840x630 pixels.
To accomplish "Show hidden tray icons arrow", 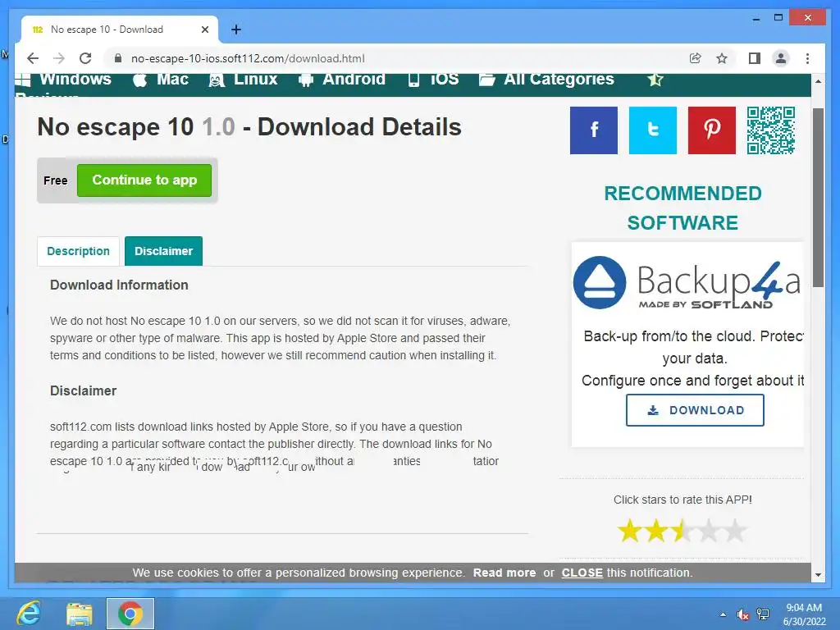I will 724,614.
